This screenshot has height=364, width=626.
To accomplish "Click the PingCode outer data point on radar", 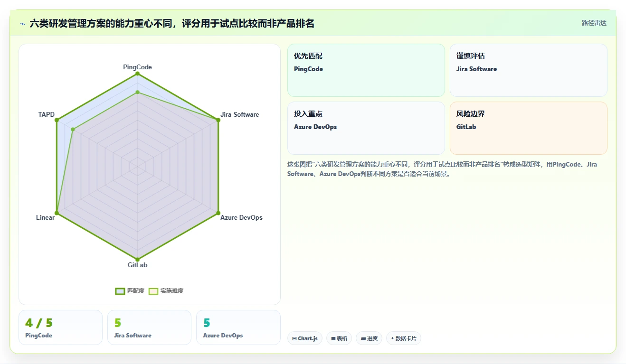I will [x=137, y=74].
